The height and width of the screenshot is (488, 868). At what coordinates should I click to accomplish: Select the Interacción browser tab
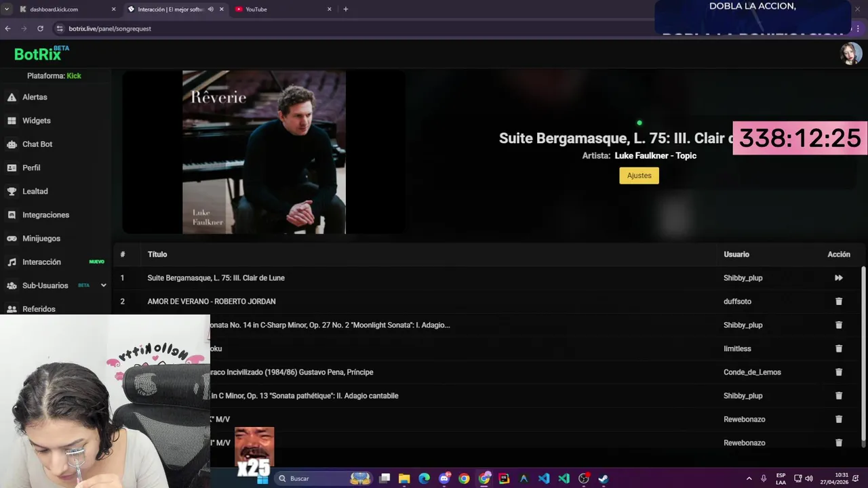click(x=175, y=9)
